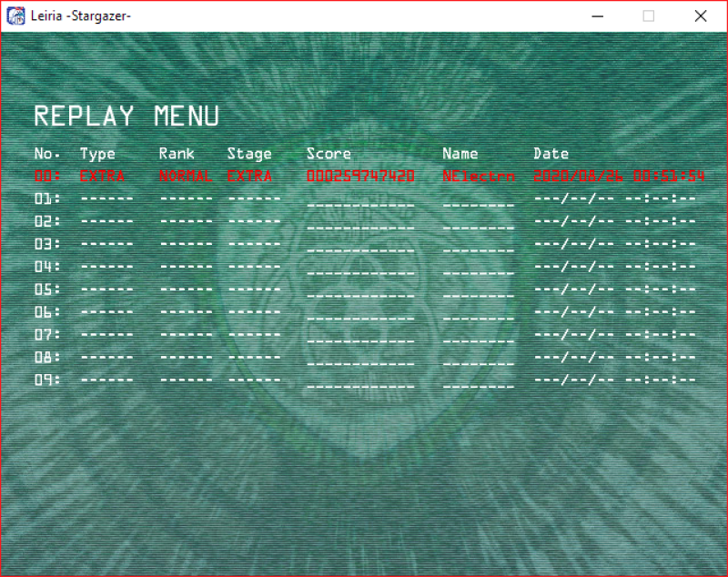Click the Leiria -Stargazer- window title
The image size is (728, 577).
[81, 15]
